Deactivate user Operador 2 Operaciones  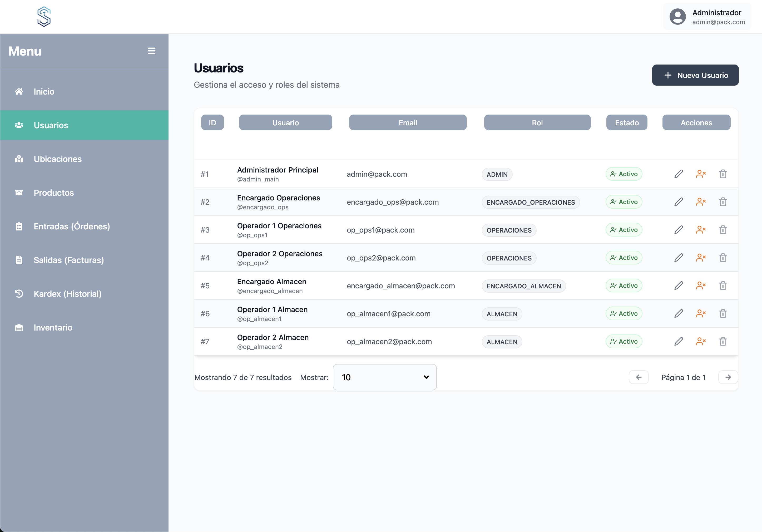701,258
